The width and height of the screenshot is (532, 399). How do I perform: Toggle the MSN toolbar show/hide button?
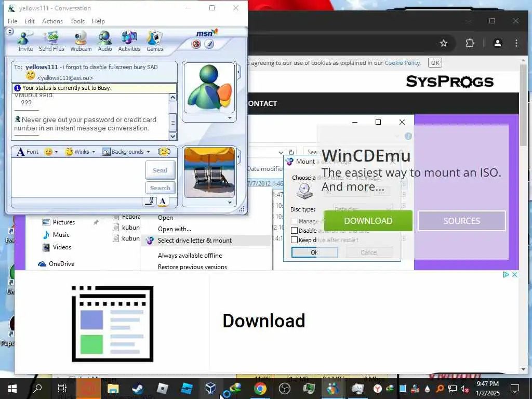(10, 31)
